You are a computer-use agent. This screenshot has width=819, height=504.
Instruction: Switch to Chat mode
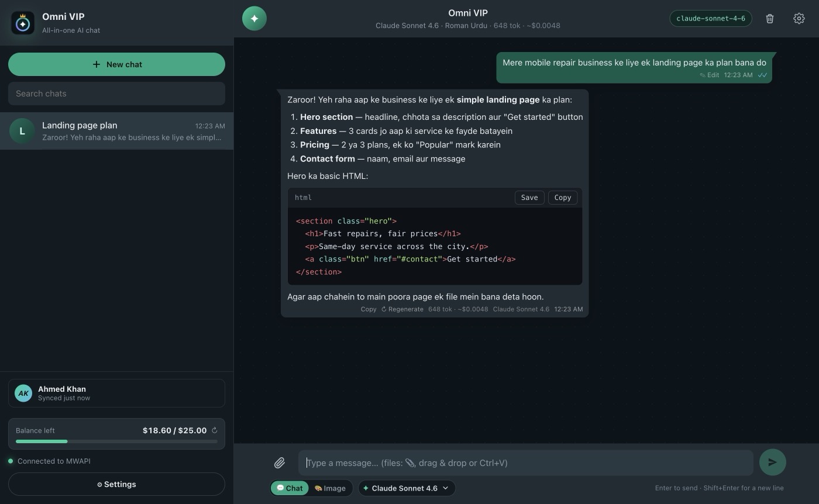(x=290, y=488)
